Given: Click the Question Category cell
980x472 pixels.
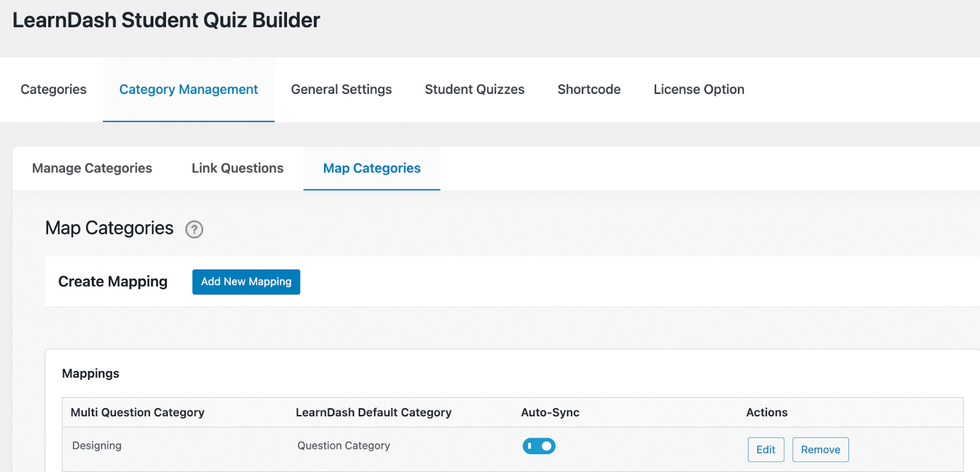Looking at the screenshot, I should [x=344, y=446].
